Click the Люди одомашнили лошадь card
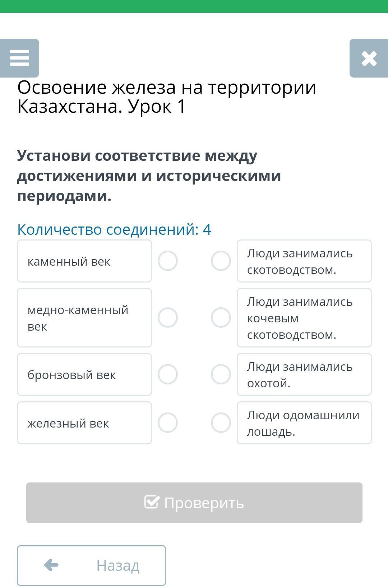The image size is (388, 588). pos(304,423)
